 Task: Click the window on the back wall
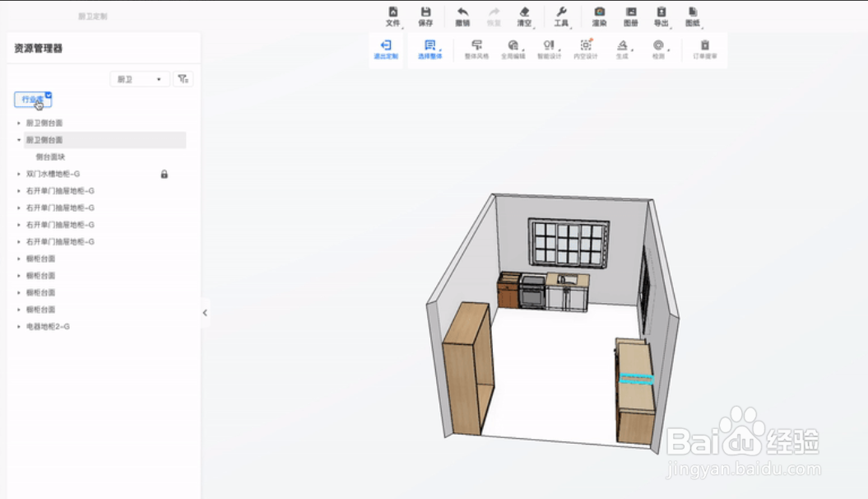[x=569, y=243]
